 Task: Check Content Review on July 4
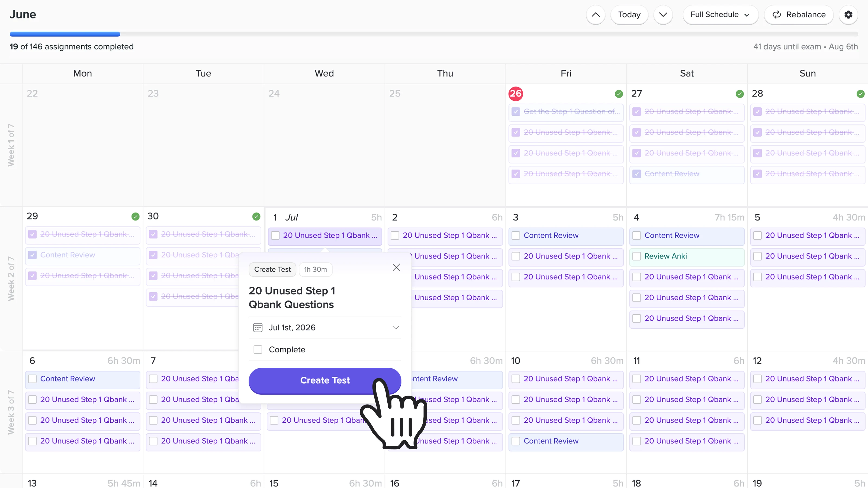coord(636,235)
